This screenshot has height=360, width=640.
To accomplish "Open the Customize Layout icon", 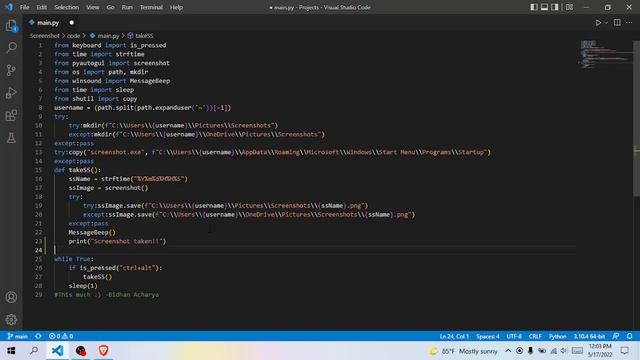I will (x=569, y=7).
